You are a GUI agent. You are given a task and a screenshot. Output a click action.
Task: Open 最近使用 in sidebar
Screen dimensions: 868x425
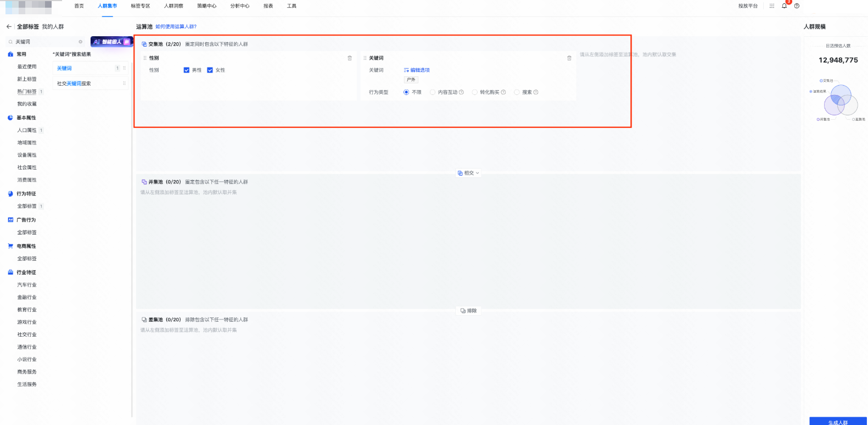27,67
